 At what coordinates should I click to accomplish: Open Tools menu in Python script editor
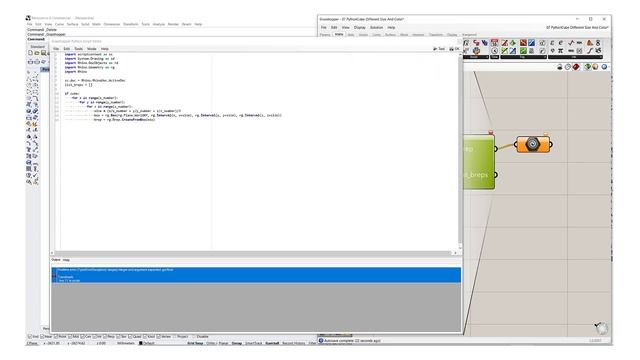78,49
